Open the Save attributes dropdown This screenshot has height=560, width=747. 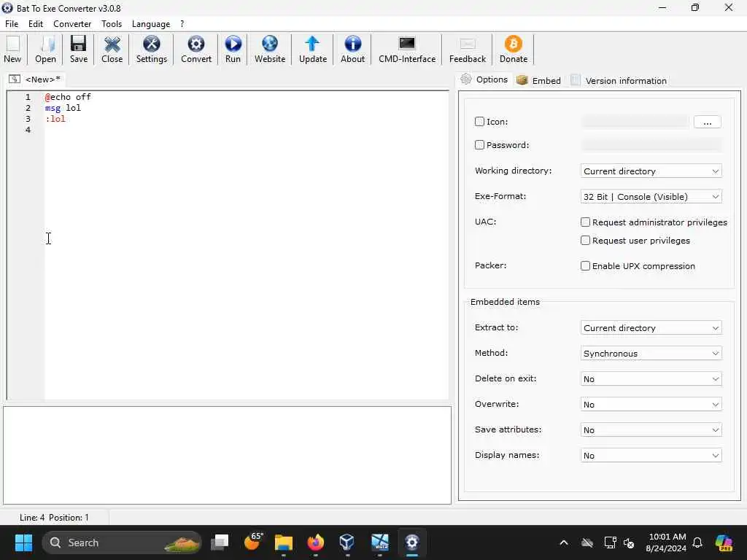click(651, 430)
